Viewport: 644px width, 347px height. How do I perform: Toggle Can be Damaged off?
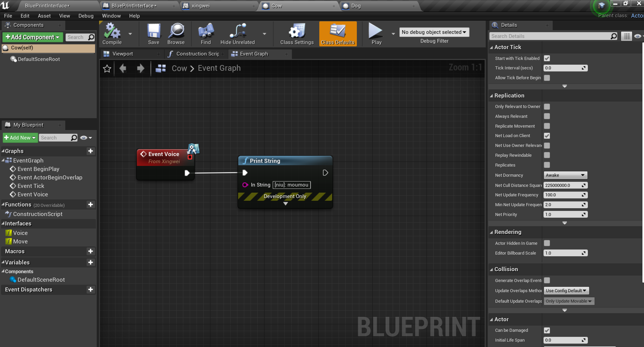click(x=547, y=330)
